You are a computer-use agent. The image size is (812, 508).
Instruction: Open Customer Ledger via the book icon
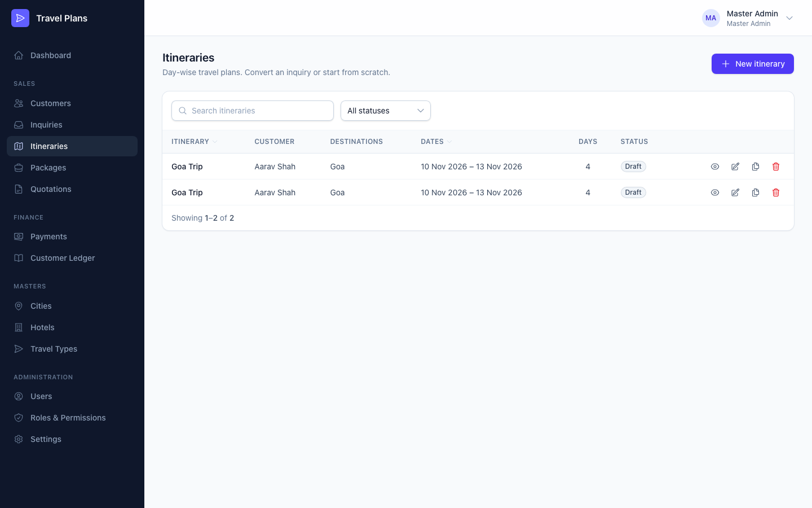pyautogui.click(x=19, y=258)
